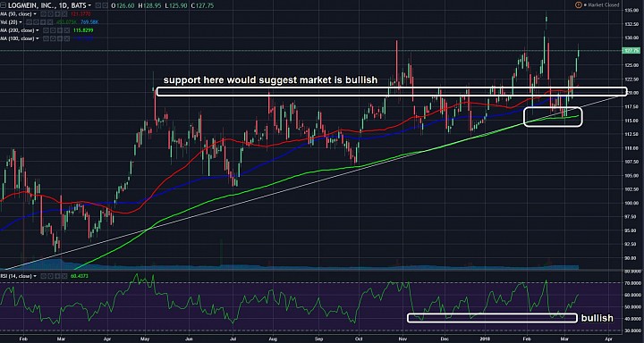Toggle visibility eye of MA (200, close)
Screen dimensions: 644x343
tap(46, 30)
